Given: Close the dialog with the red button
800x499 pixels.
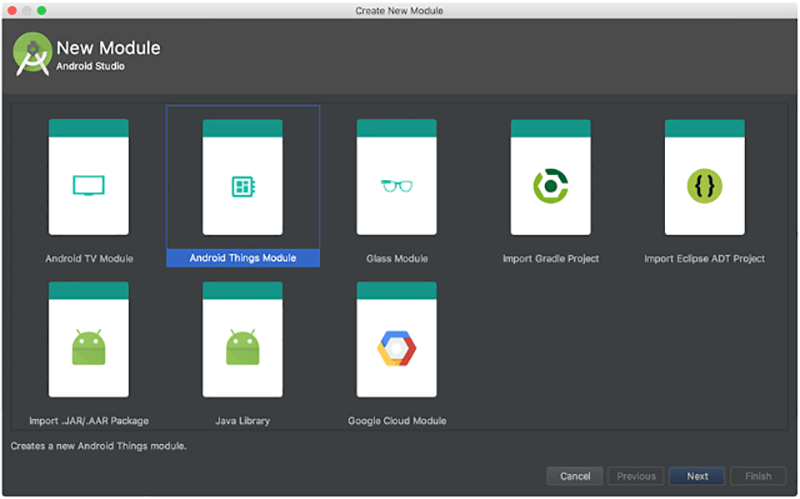Looking at the screenshot, I should 12,10.
